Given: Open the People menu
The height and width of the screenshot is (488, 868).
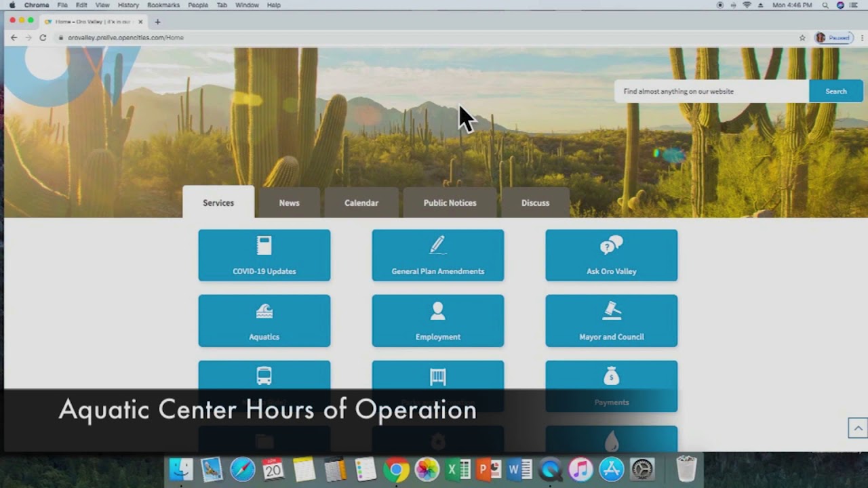Looking at the screenshot, I should click(x=198, y=5).
